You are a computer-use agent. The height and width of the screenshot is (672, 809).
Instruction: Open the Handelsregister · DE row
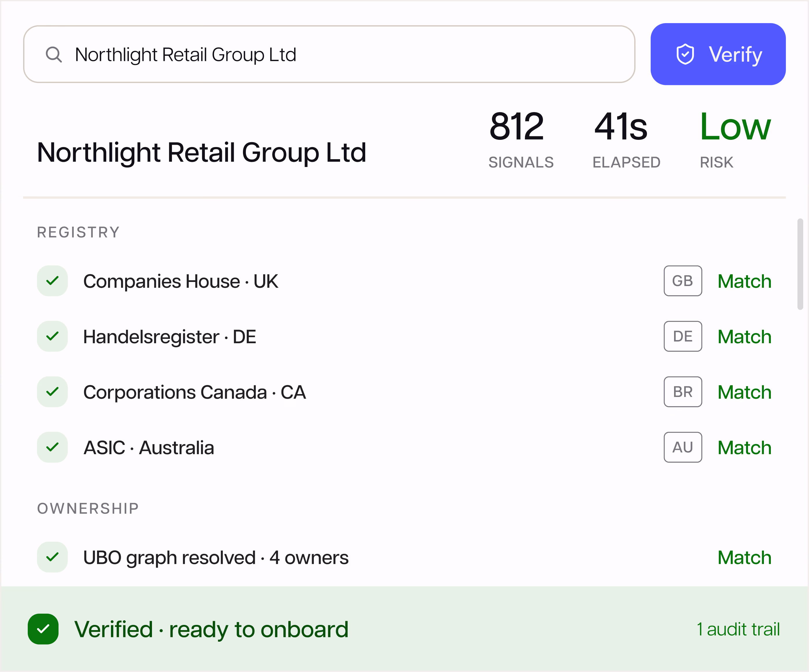[x=404, y=336]
